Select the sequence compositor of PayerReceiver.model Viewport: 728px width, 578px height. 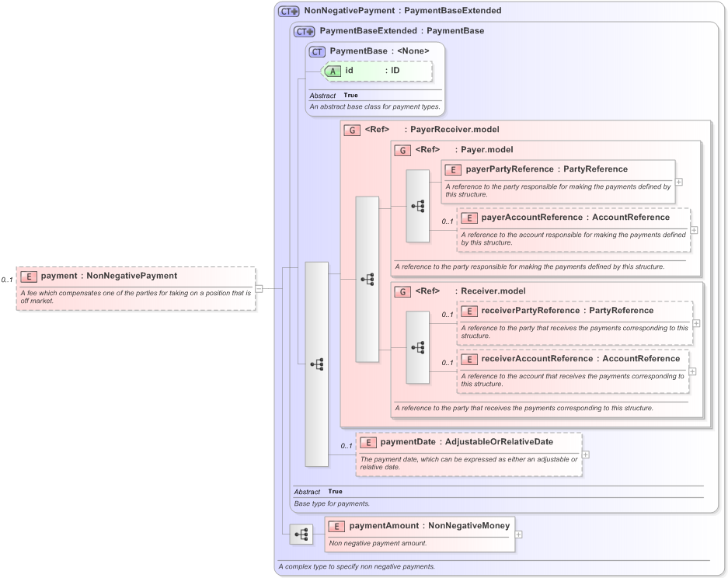click(x=367, y=279)
